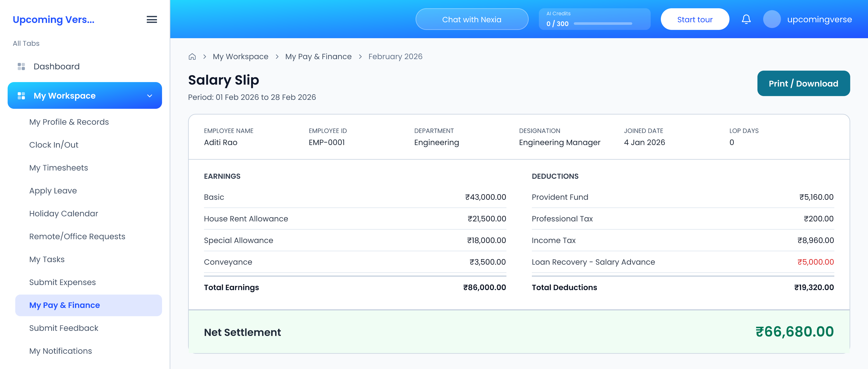Click Total Earnings ₹86,000.00
The width and height of the screenshot is (868, 369).
click(484, 287)
